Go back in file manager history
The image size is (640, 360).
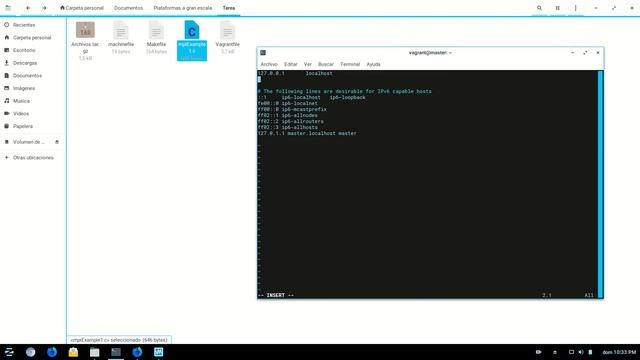click(x=28, y=8)
